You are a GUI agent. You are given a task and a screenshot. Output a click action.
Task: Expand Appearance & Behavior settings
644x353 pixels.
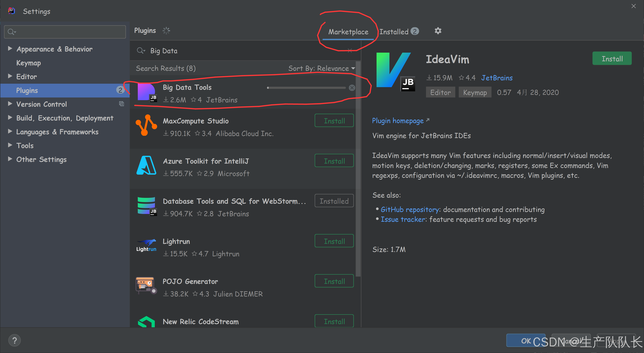click(10, 49)
